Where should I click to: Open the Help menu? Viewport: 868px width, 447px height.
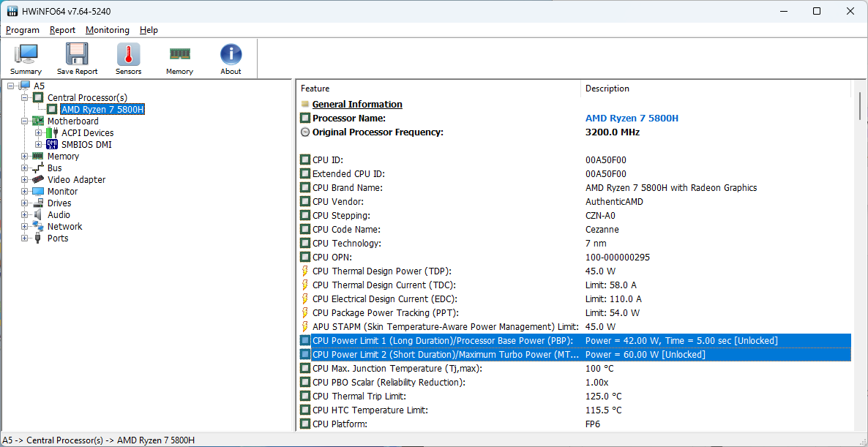coord(149,30)
